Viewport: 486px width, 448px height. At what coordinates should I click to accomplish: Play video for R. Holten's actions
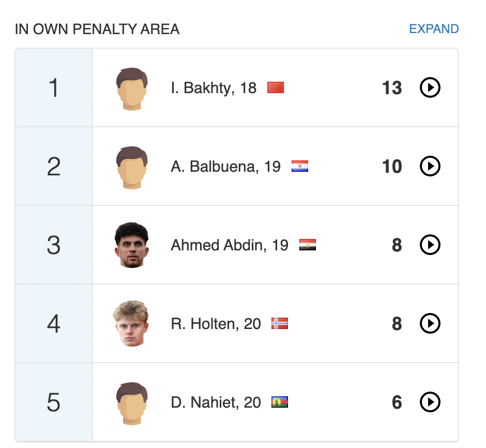tap(430, 324)
